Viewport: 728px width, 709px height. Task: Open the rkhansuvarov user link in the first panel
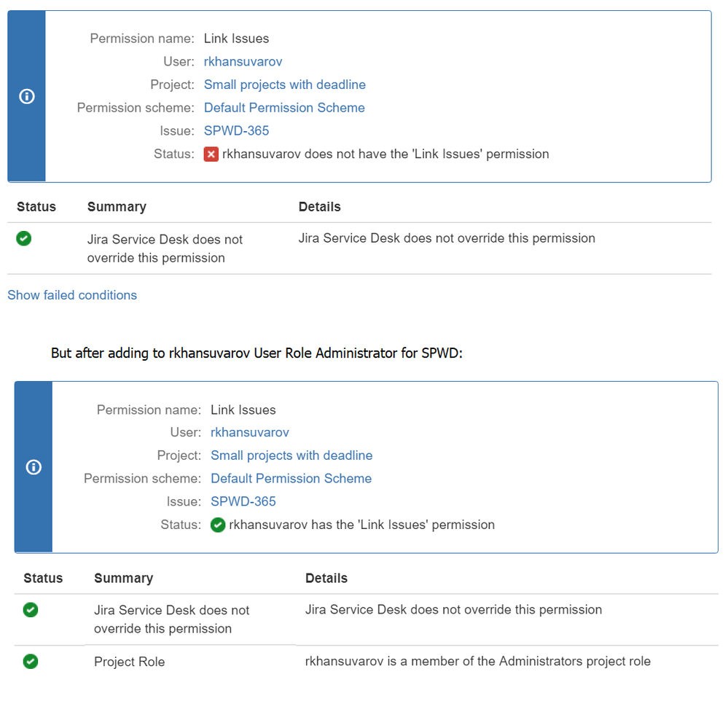coord(243,62)
